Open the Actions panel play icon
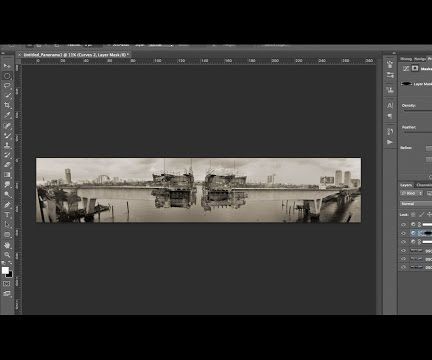 390,142
